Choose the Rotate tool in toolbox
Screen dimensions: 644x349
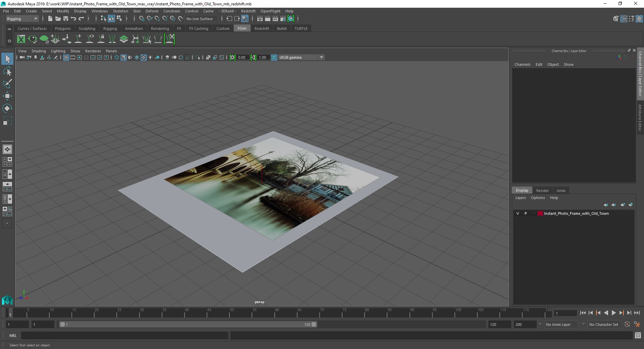tap(7, 108)
